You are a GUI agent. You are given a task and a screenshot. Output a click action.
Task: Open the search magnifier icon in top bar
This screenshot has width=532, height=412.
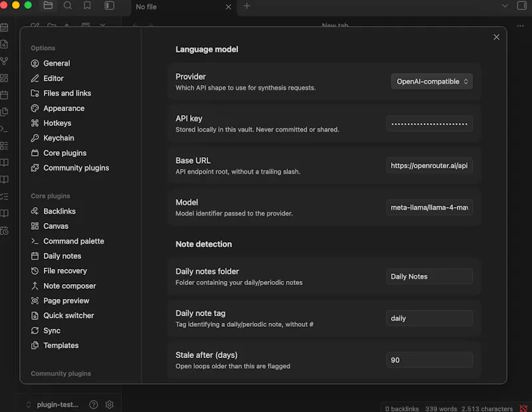click(68, 5)
